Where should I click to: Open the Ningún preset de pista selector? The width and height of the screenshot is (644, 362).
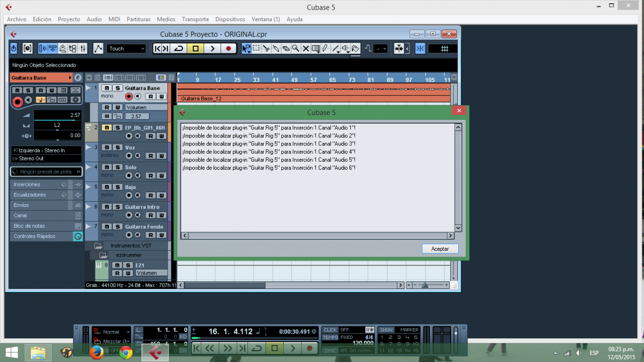47,172
